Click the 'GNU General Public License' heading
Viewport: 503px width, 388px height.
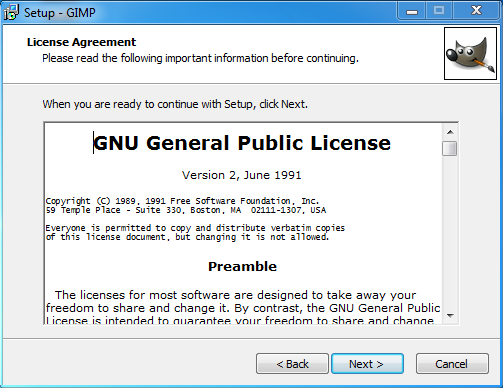(x=242, y=143)
